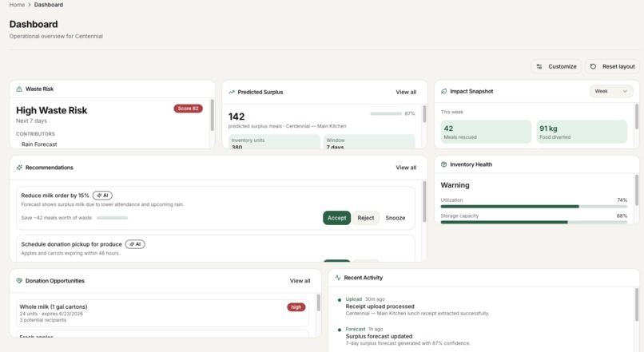Click the Reset layout button
The width and height of the screenshot is (644, 352).
(612, 66)
